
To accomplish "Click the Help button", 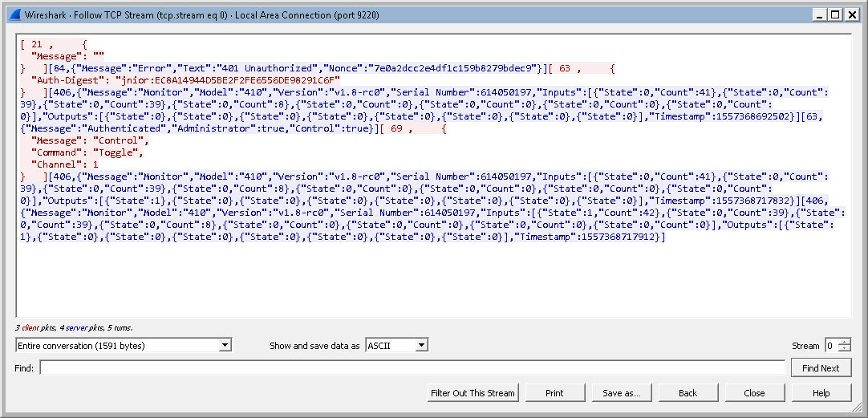I will click(821, 393).
